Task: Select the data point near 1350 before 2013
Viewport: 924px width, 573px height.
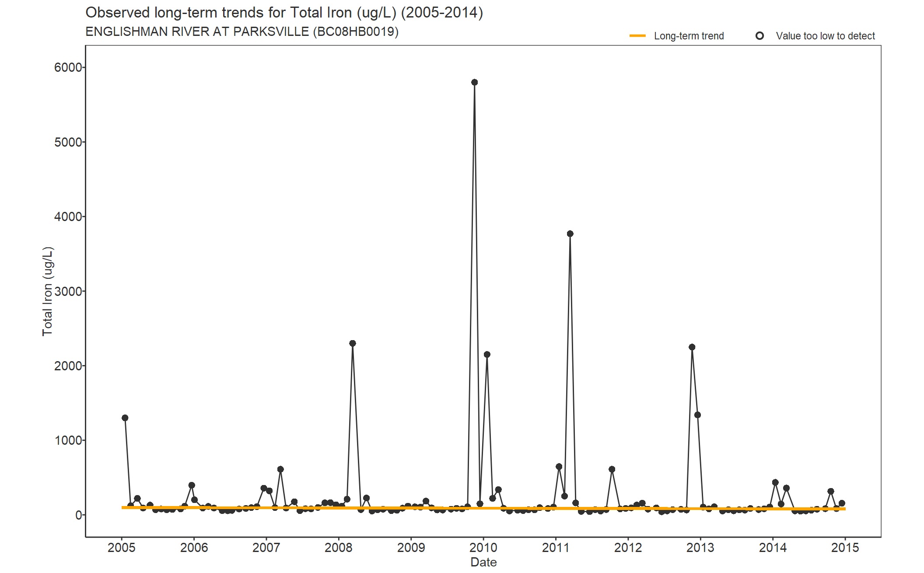Action: (x=697, y=415)
